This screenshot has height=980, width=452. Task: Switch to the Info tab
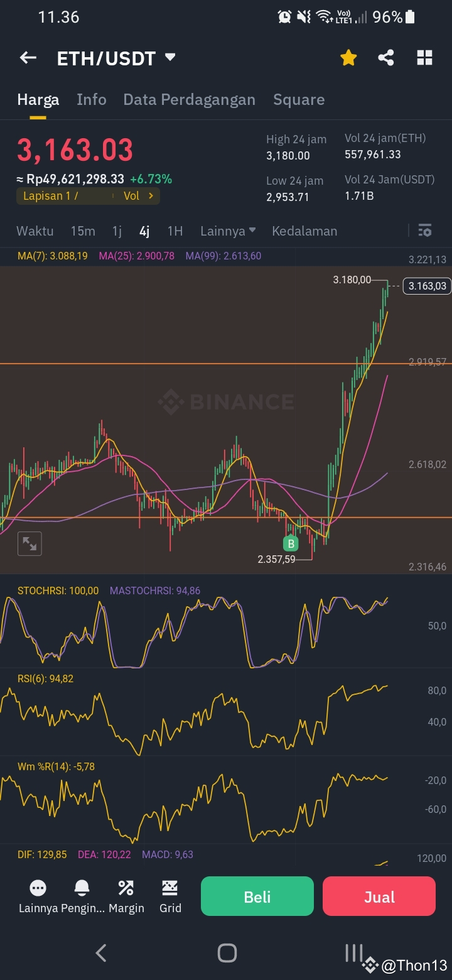(x=92, y=99)
